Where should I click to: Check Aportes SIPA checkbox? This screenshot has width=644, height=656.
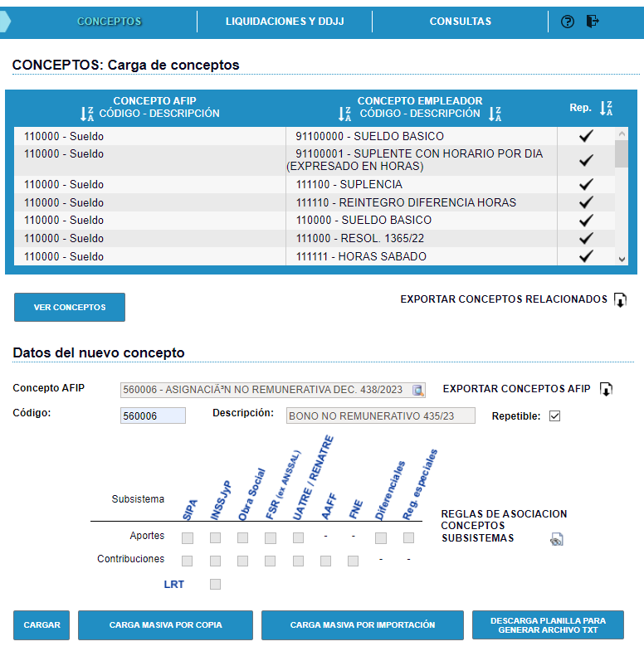pyautogui.click(x=188, y=537)
